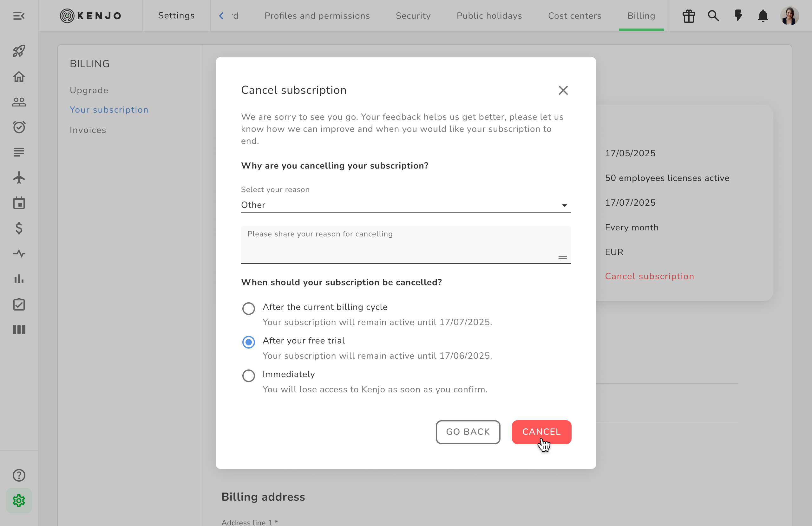The image size is (812, 526).
Task: Open the airplane time-off icon
Action: [19, 178]
